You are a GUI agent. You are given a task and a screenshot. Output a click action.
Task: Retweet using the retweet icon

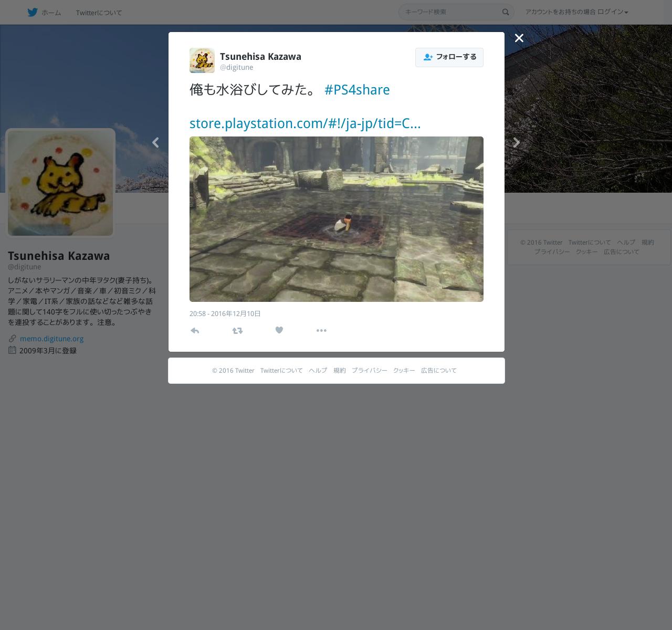pos(237,330)
